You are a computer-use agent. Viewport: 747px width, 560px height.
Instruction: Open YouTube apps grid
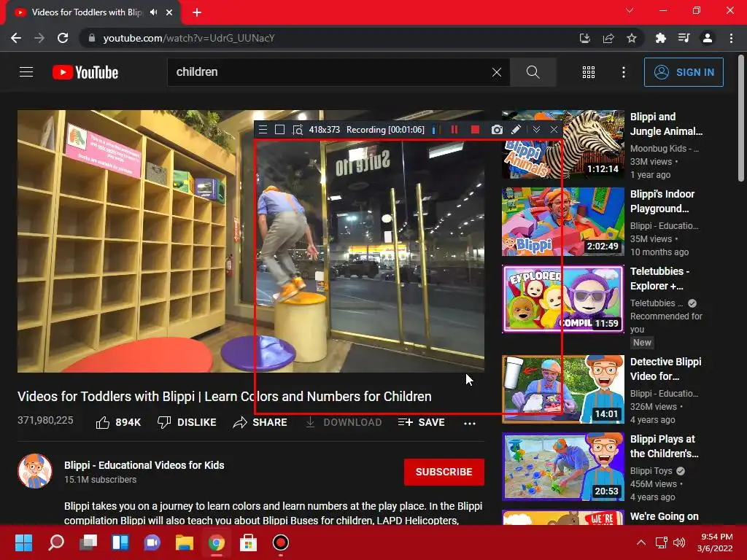(589, 72)
